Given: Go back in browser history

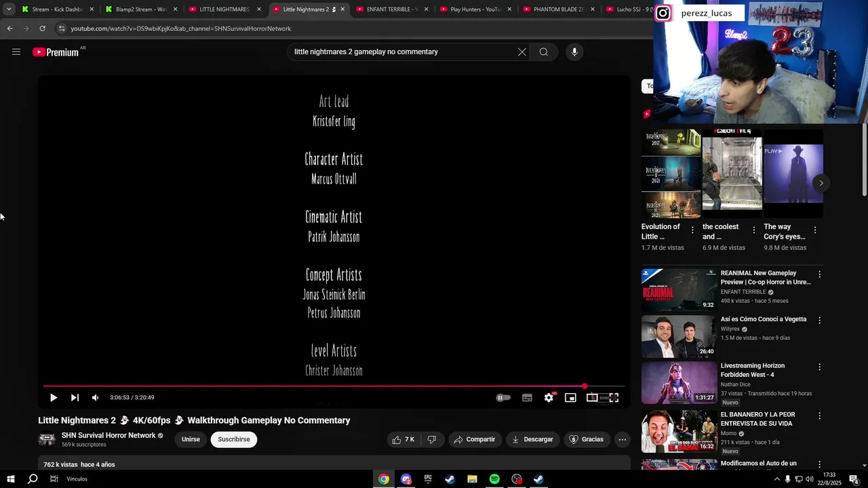Looking at the screenshot, I should 9,28.
